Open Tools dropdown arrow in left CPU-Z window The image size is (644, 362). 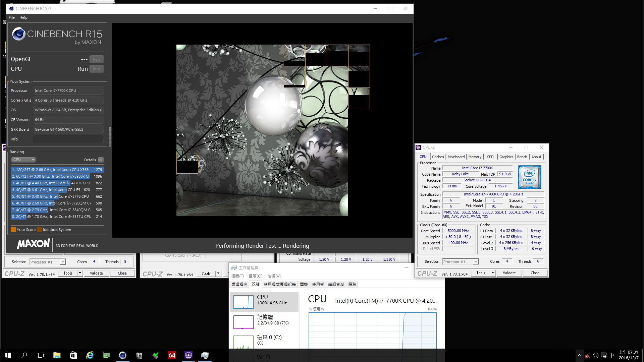(80, 273)
